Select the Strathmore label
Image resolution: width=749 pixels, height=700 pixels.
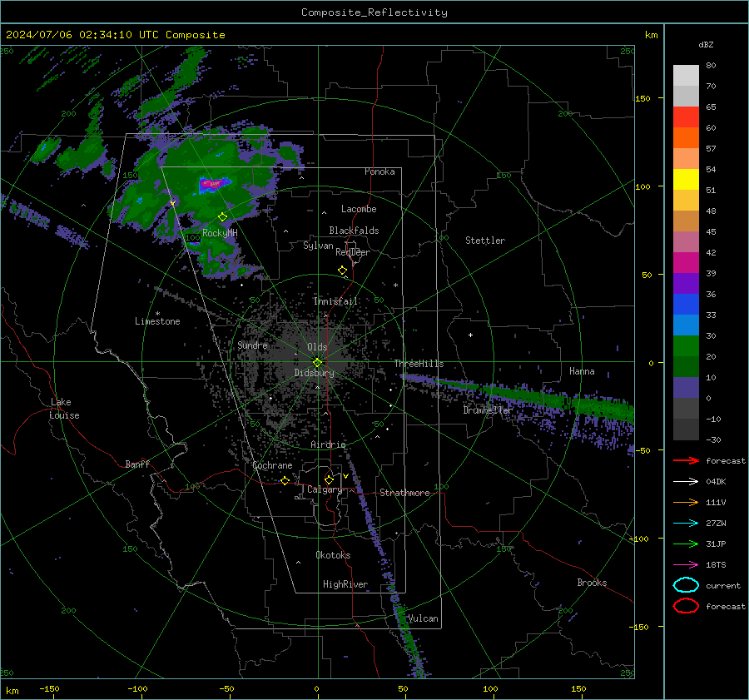tap(404, 493)
